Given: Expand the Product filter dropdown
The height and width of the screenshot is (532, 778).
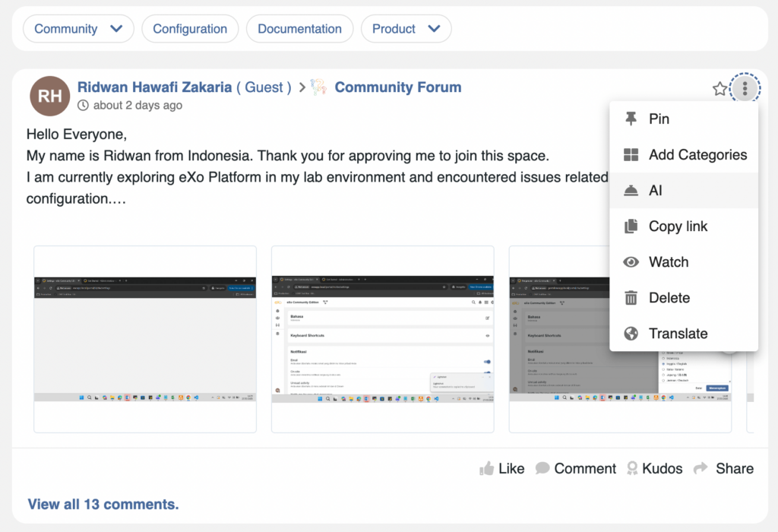Looking at the screenshot, I should pyautogui.click(x=406, y=29).
